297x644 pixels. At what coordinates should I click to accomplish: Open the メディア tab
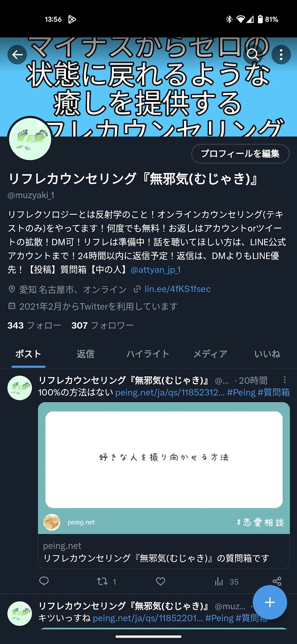point(210,354)
